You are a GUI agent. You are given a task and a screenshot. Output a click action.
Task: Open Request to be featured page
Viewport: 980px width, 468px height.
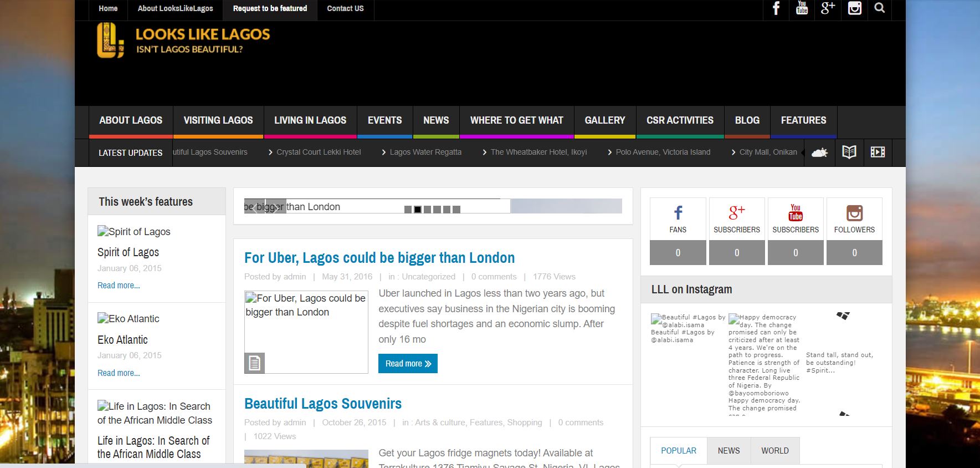pos(270,9)
